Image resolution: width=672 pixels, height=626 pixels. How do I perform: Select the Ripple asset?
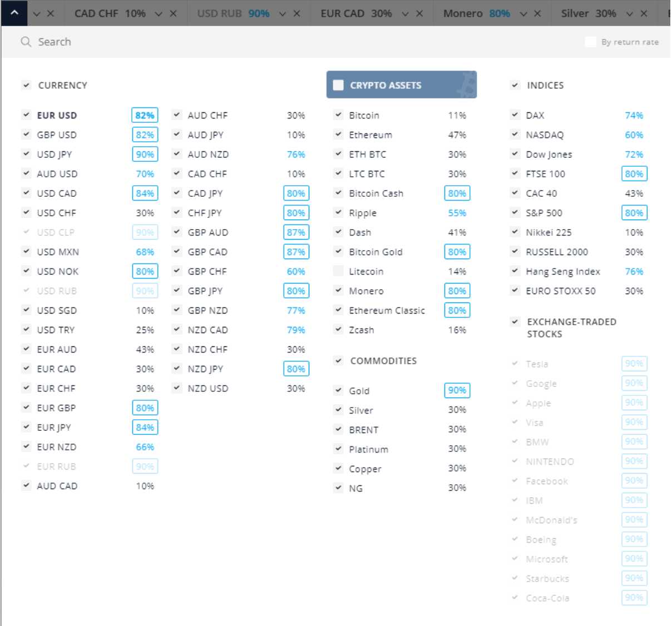tap(363, 213)
